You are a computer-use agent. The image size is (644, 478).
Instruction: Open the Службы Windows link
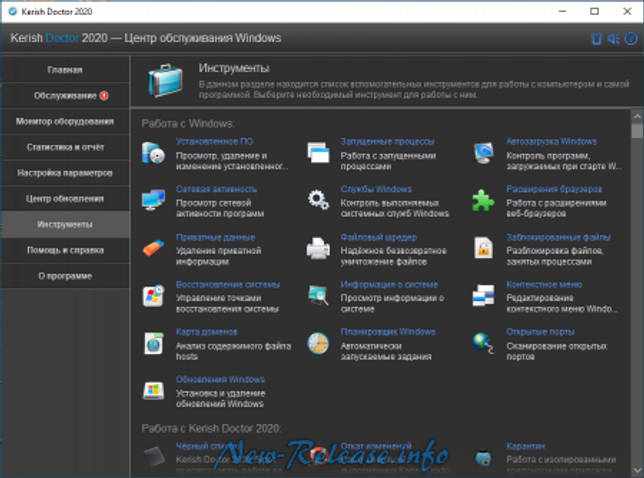[376, 189]
